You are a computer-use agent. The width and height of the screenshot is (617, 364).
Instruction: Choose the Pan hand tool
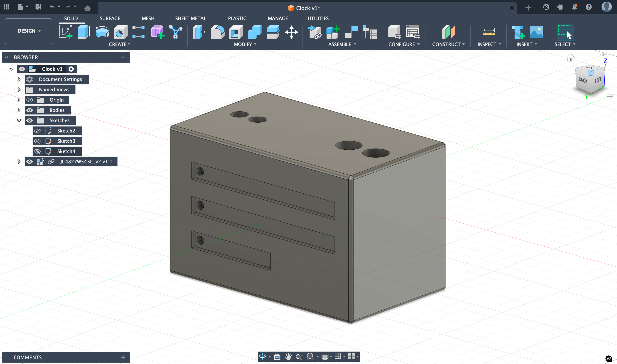(288, 356)
